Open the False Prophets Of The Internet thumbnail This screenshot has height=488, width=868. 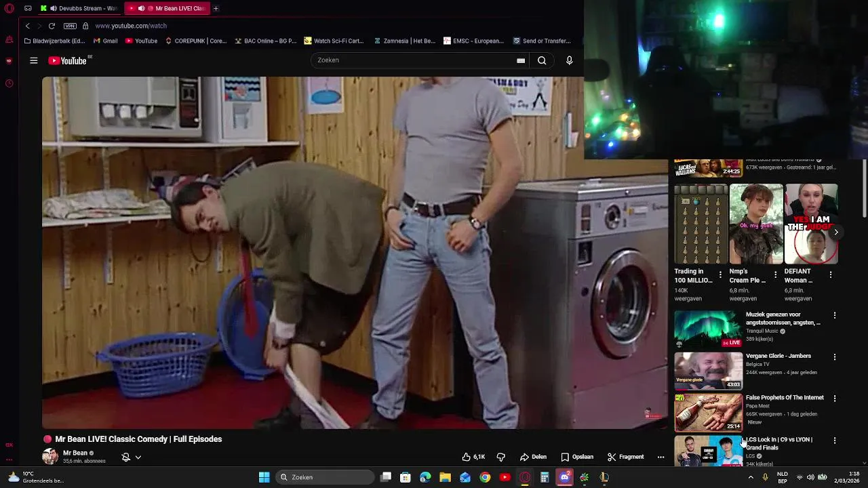(708, 412)
